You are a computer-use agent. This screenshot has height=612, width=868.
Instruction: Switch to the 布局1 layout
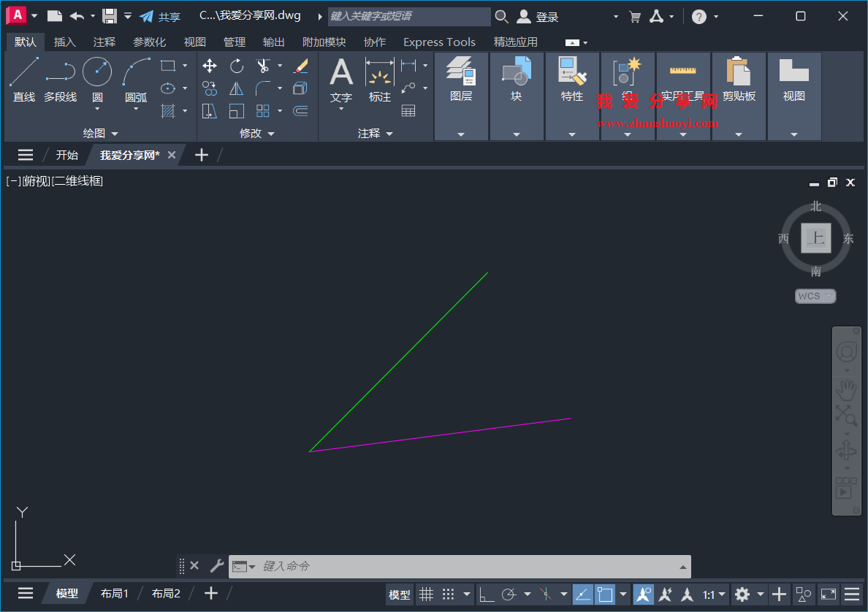point(114,593)
